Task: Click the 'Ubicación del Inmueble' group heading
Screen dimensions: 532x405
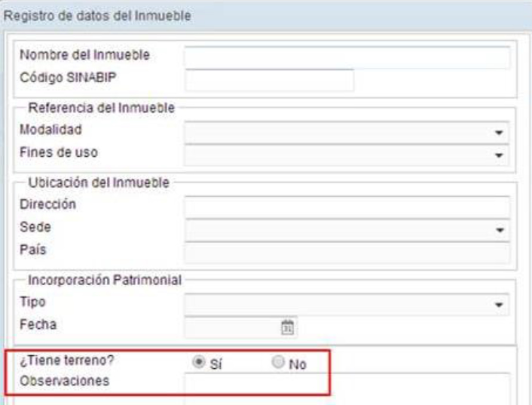Action: tap(98, 183)
